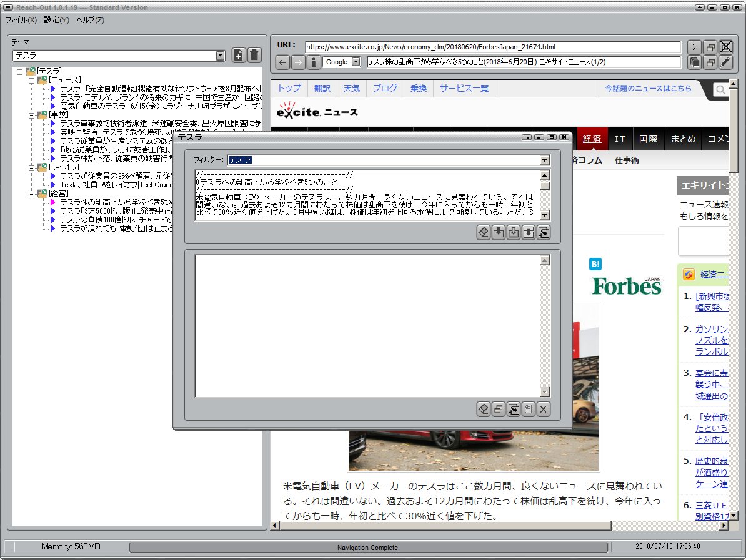Open the 経済 news category tab
This screenshot has height=560, width=746.
[592, 139]
